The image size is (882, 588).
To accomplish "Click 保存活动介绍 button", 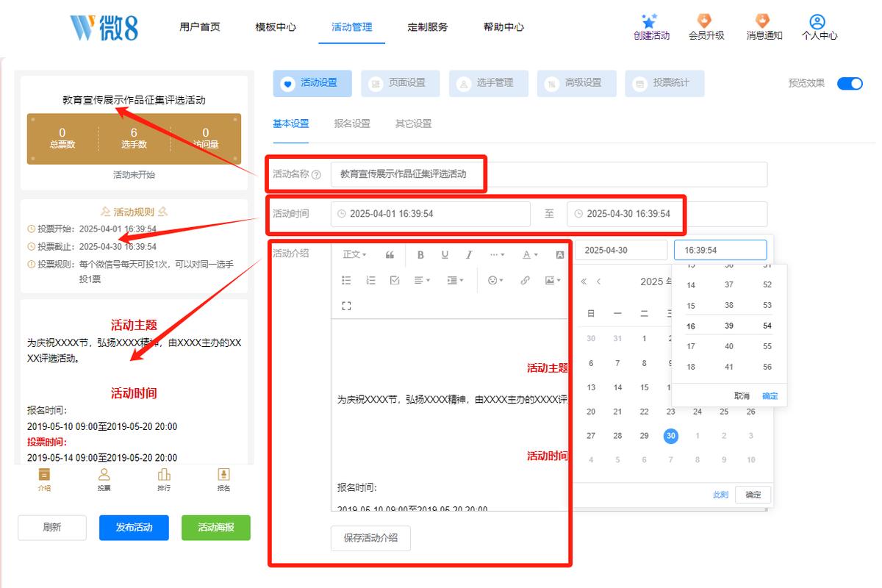I will pyautogui.click(x=370, y=538).
